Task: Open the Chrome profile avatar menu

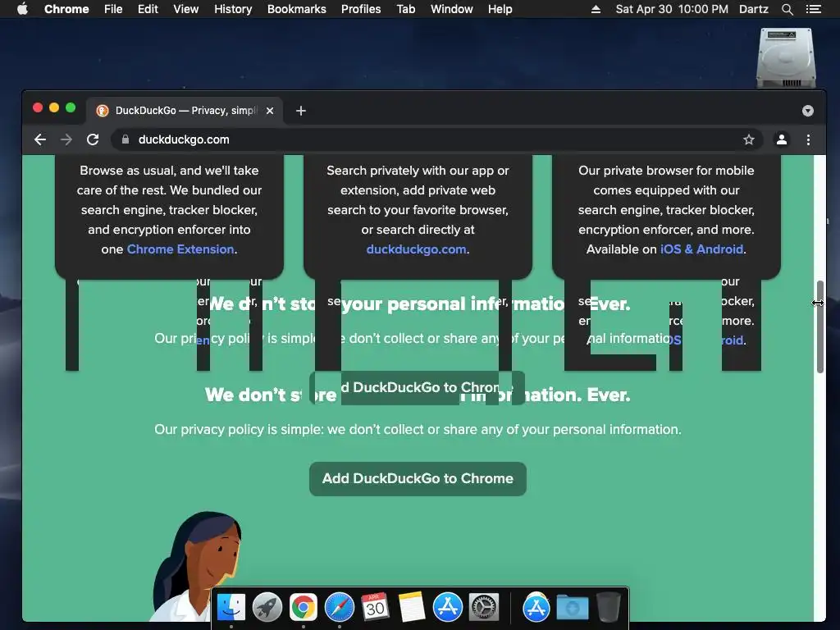Action: click(x=782, y=139)
